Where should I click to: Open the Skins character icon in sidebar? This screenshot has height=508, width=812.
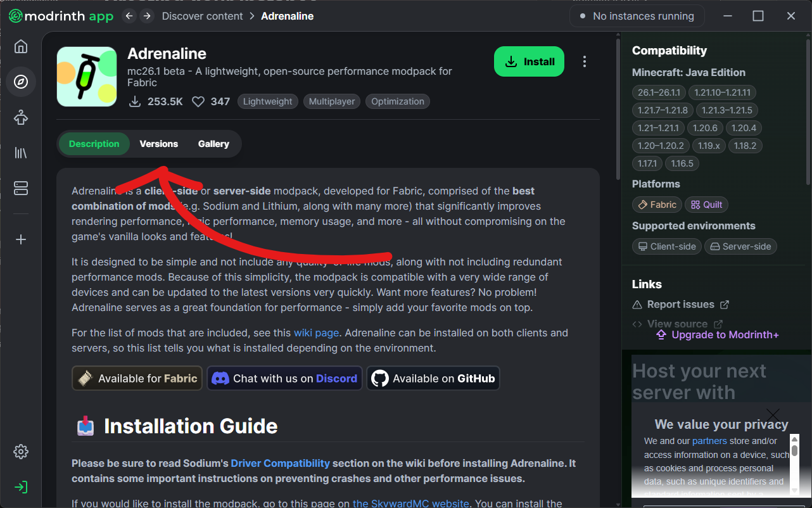21,117
